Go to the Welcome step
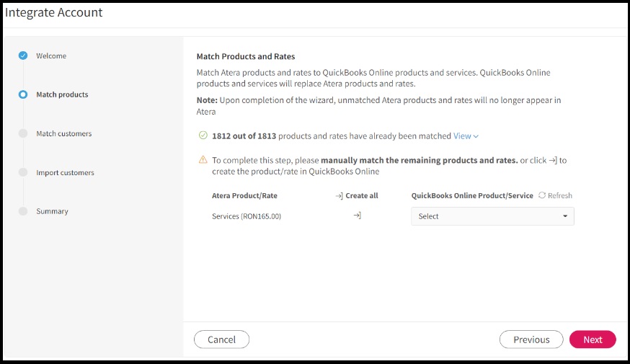 pyautogui.click(x=51, y=56)
